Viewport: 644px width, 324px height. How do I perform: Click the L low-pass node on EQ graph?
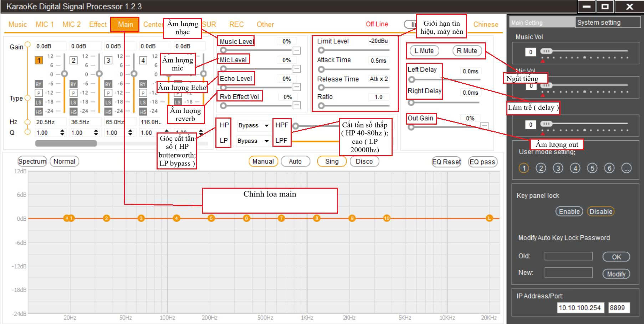[x=489, y=218]
